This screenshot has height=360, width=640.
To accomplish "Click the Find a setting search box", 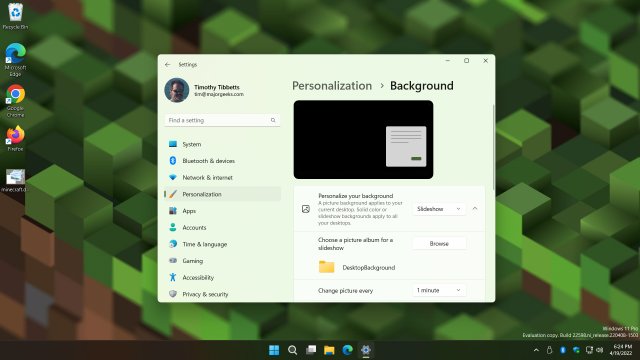I will 222,120.
